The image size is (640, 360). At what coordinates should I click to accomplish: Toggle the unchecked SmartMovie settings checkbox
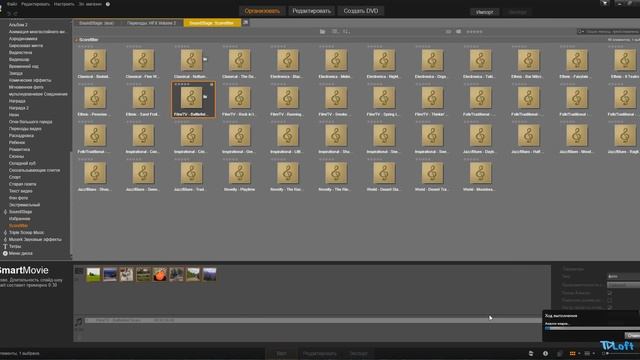[610, 300]
